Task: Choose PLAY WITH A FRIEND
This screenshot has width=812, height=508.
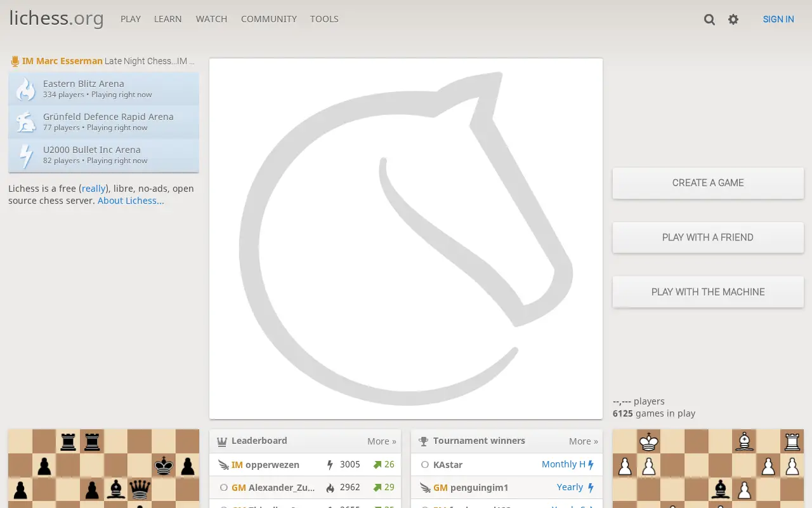Action: (708, 237)
